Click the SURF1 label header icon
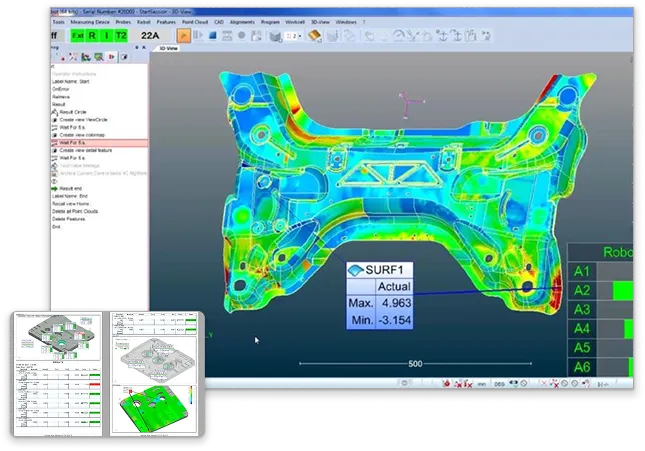This screenshot has height=451, width=645. click(354, 268)
